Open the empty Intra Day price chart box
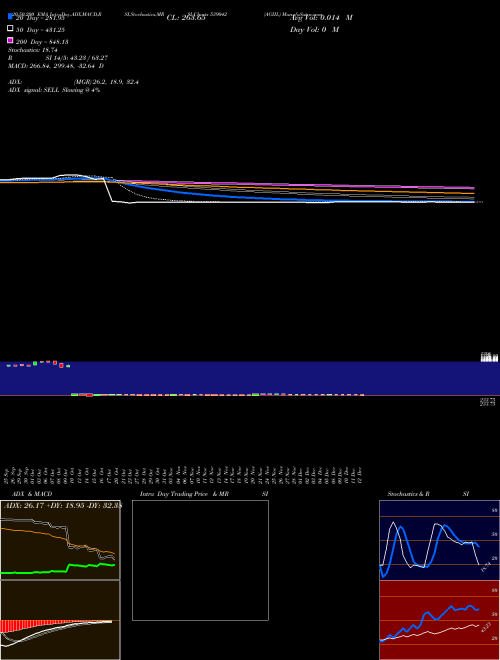The width and height of the screenshot is (500, 660). click(x=200, y=560)
